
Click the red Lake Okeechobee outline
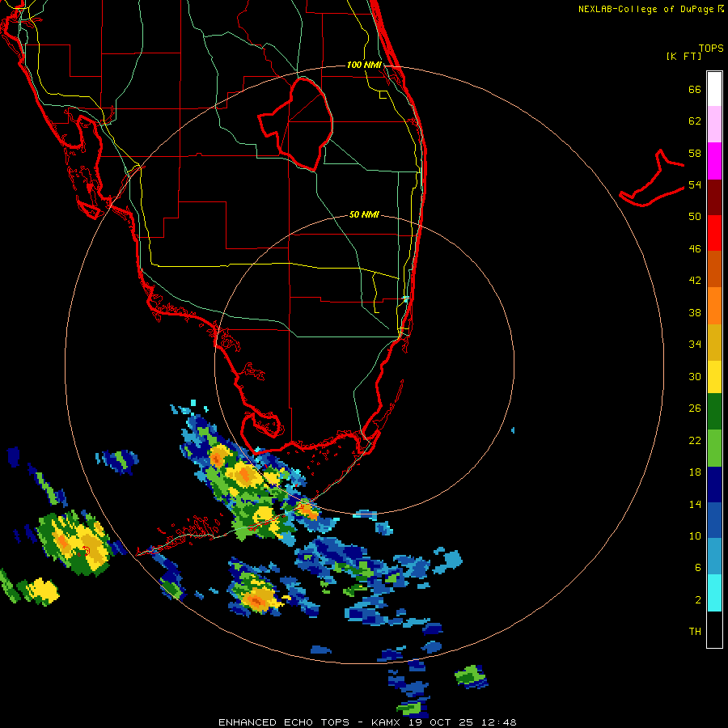tap(296, 124)
